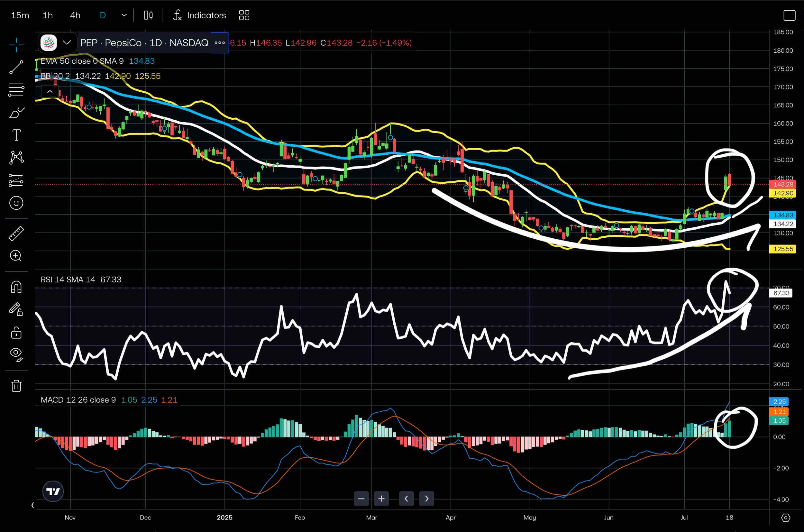Select the EMA 50 indicator legend
Screen dimensions: 804x532
click(82, 61)
